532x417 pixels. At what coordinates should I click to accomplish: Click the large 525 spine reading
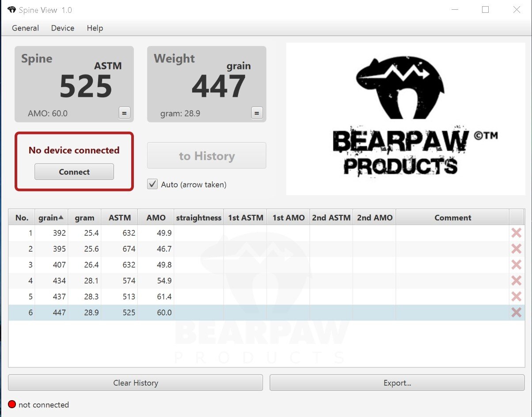click(x=86, y=87)
